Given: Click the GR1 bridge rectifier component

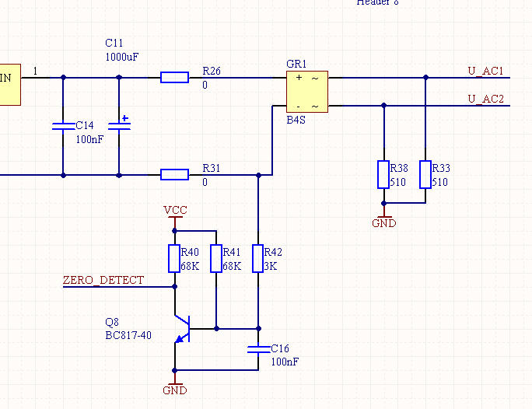Looking at the screenshot, I should click(307, 92).
